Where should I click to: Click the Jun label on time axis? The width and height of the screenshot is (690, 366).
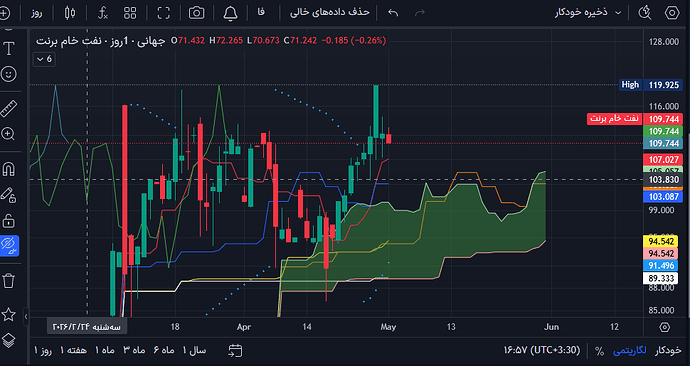pyautogui.click(x=551, y=327)
